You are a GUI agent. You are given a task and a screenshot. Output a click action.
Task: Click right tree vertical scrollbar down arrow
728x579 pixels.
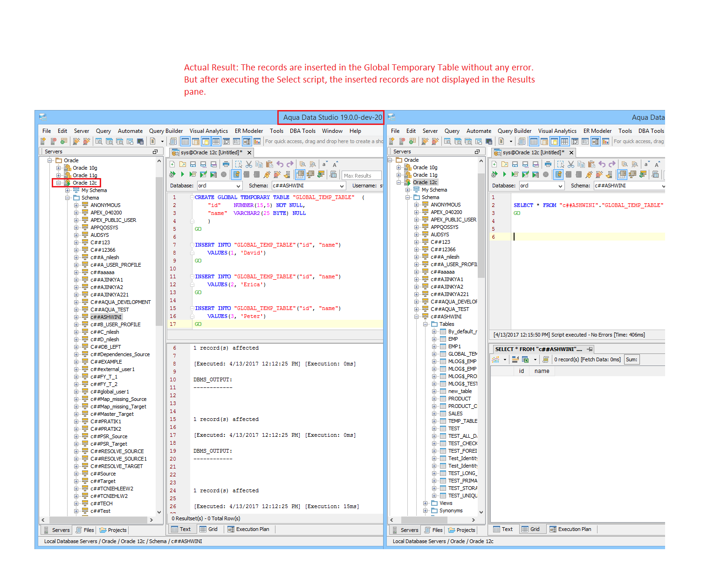(481, 512)
